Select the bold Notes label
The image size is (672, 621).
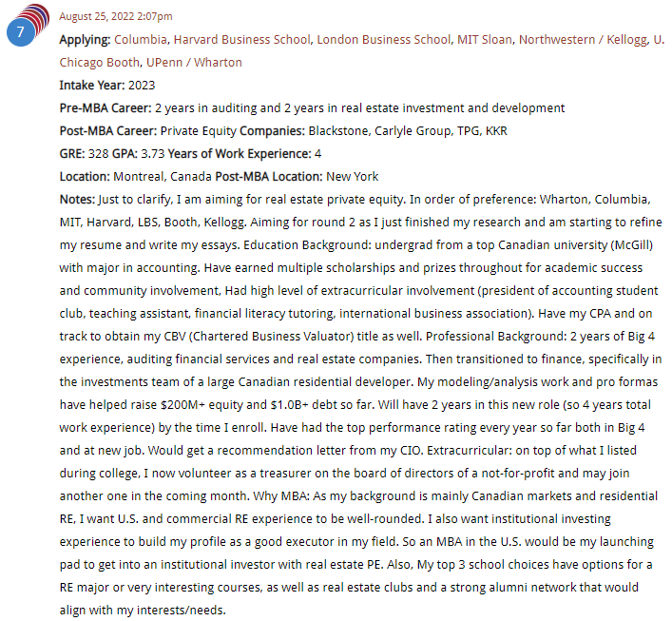pos(77,199)
